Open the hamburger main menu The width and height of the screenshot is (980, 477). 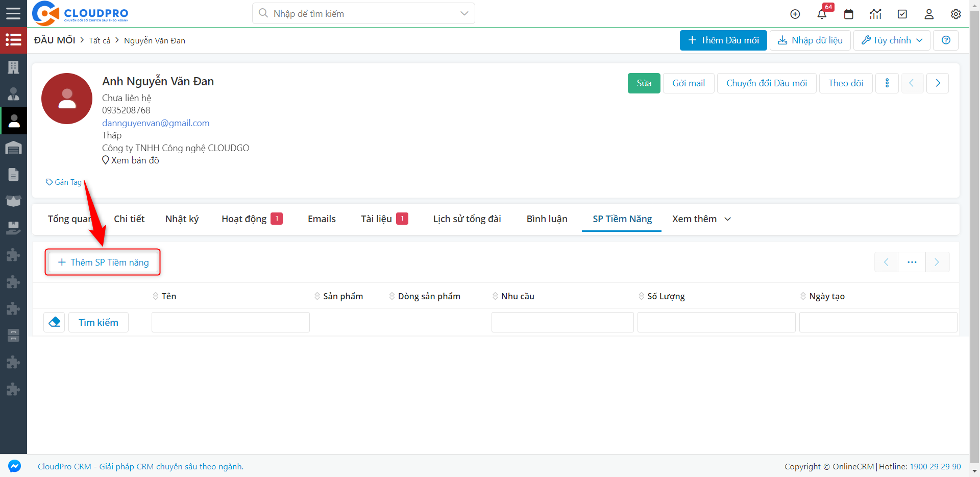pyautogui.click(x=13, y=13)
